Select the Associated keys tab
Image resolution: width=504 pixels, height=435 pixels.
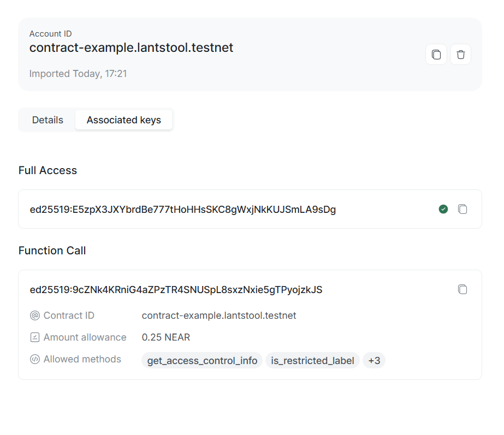[x=123, y=120]
